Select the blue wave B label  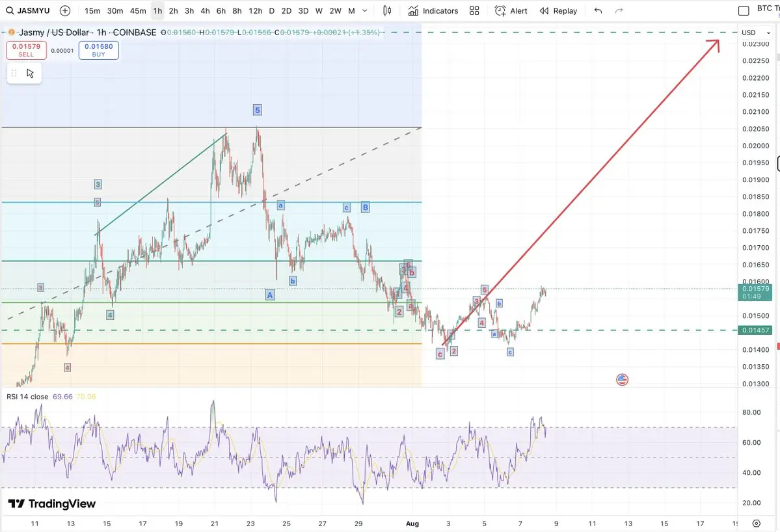(365, 207)
